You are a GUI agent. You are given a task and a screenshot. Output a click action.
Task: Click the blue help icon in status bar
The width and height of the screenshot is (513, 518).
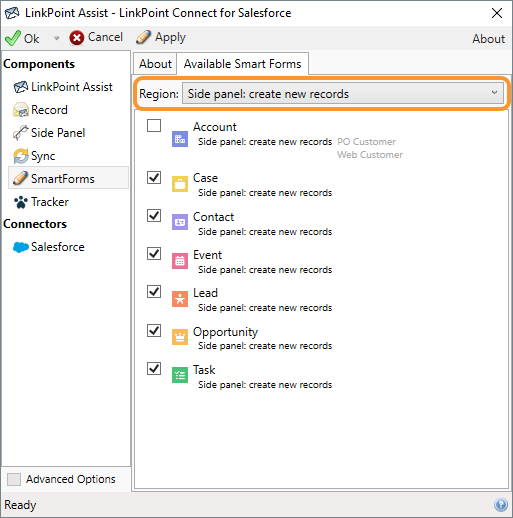point(501,505)
